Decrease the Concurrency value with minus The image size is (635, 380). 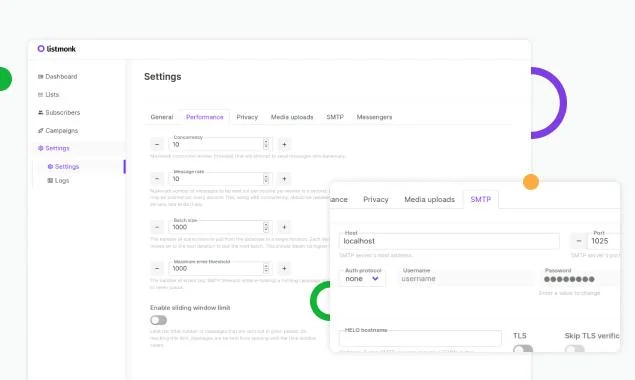(x=157, y=144)
